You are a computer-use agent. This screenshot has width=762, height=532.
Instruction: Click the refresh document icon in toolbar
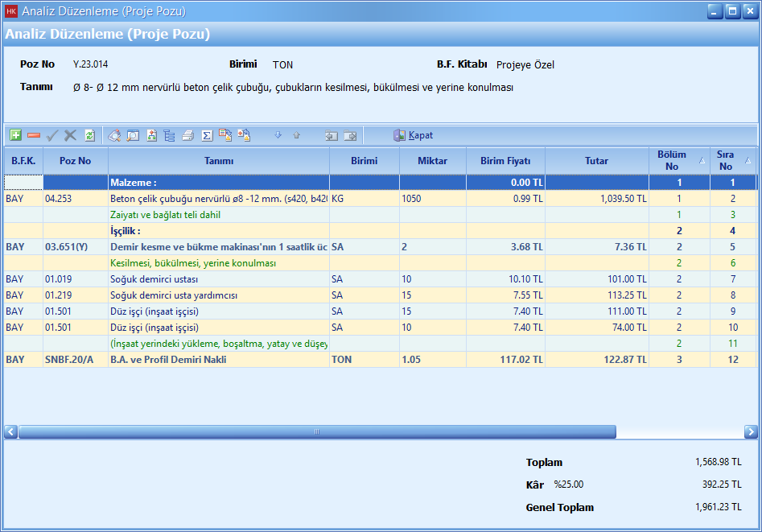pos(89,135)
